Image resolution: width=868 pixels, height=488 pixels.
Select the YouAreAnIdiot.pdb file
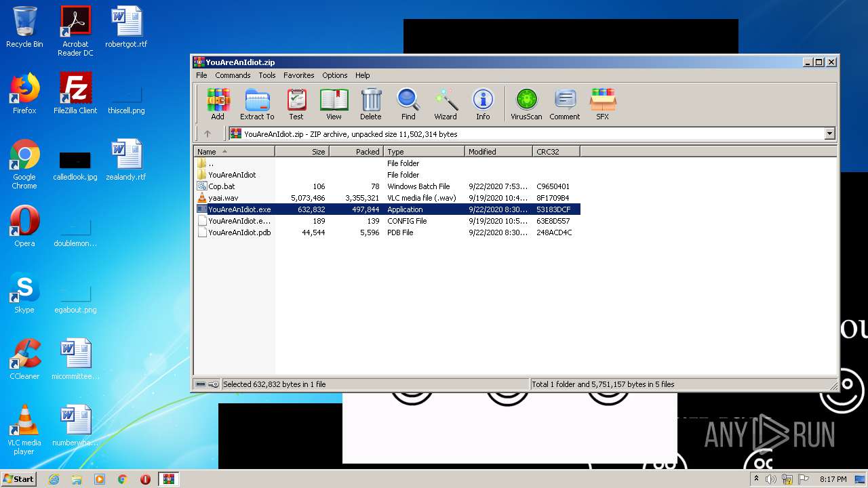click(387, 232)
